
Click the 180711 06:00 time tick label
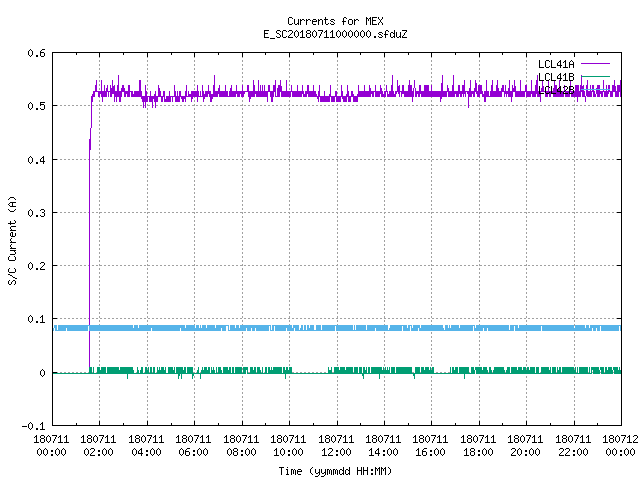(x=193, y=446)
